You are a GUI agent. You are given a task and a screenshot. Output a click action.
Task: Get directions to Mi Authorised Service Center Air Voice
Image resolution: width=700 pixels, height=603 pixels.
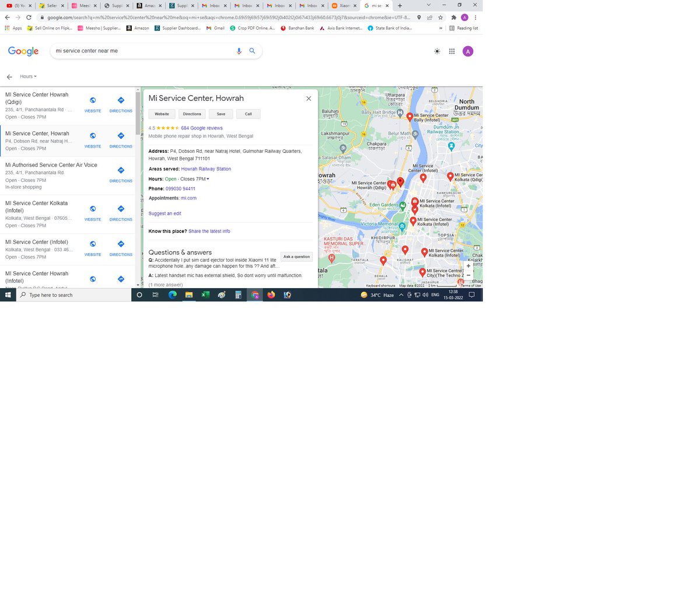[x=121, y=174]
